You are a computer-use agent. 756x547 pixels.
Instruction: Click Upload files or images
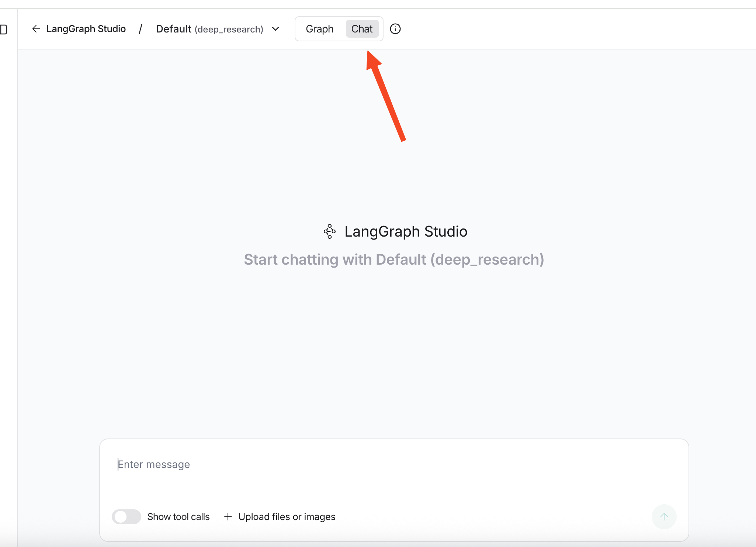click(287, 517)
